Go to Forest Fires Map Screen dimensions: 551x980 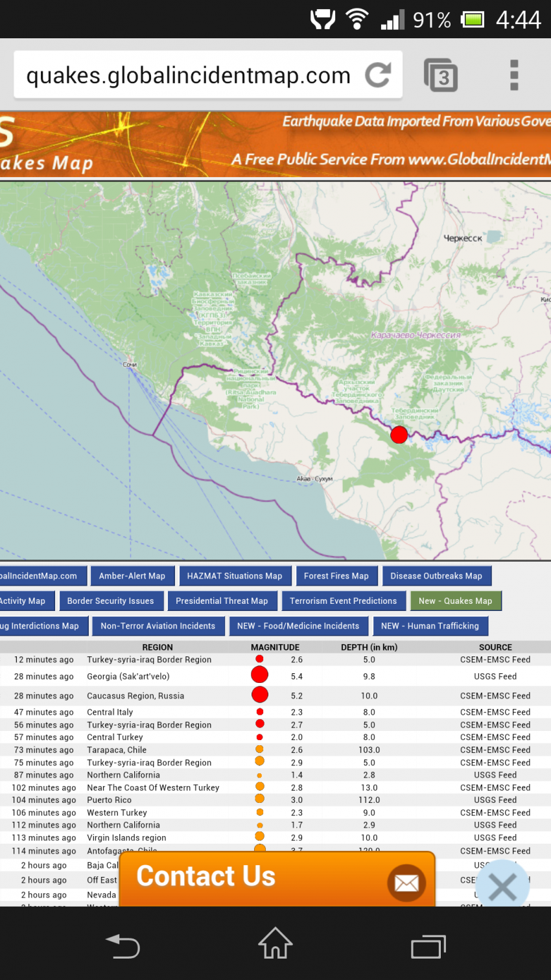tap(336, 576)
